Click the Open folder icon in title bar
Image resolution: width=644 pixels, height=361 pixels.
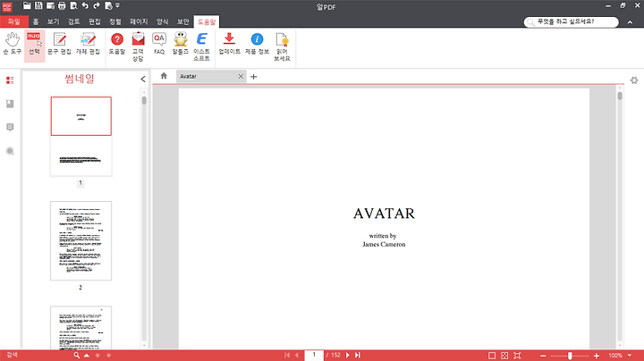pyautogui.click(x=27, y=5)
